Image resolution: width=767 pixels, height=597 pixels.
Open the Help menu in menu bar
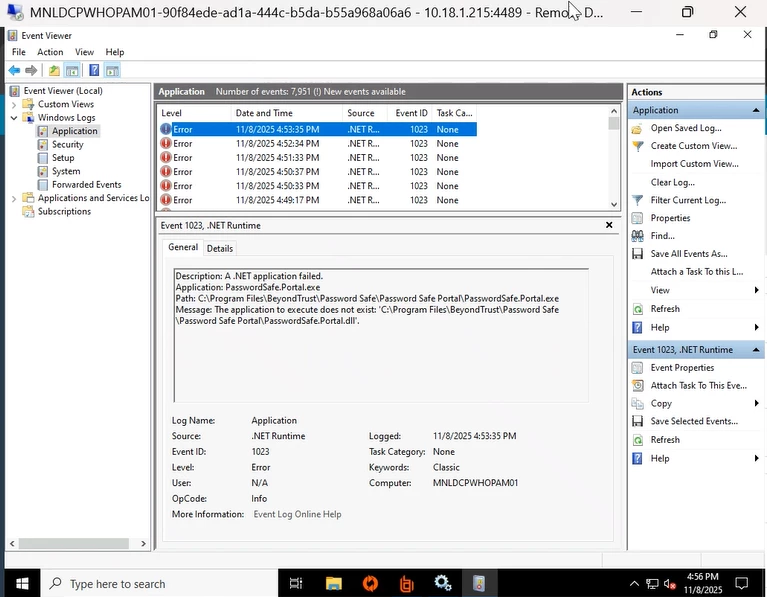114,52
